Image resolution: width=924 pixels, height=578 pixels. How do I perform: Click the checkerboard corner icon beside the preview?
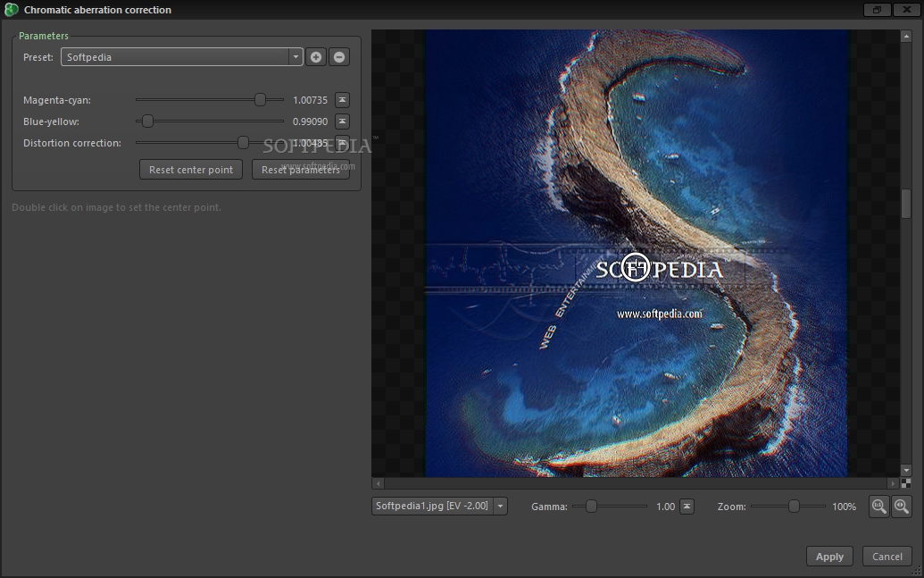click(x=906, y=483)
